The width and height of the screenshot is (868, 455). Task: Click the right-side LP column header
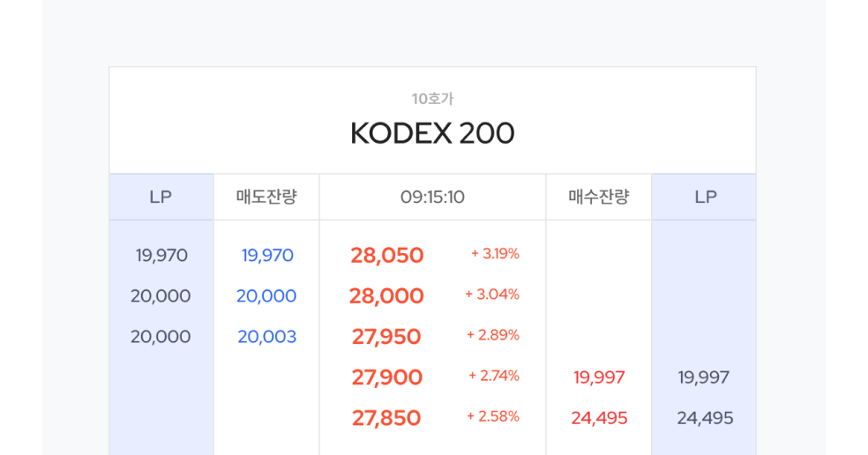click(x=705, y=197)
